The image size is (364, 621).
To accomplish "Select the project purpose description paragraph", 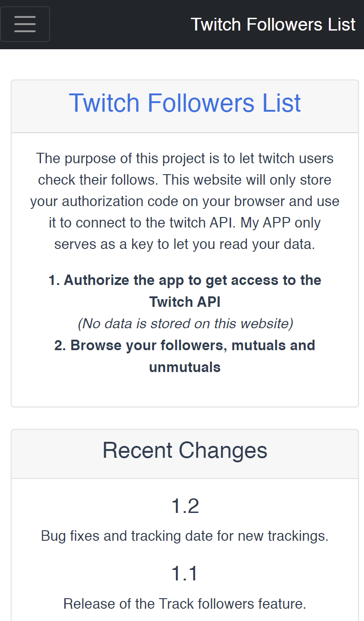I will pyautogui.click(x=185, y=201).
